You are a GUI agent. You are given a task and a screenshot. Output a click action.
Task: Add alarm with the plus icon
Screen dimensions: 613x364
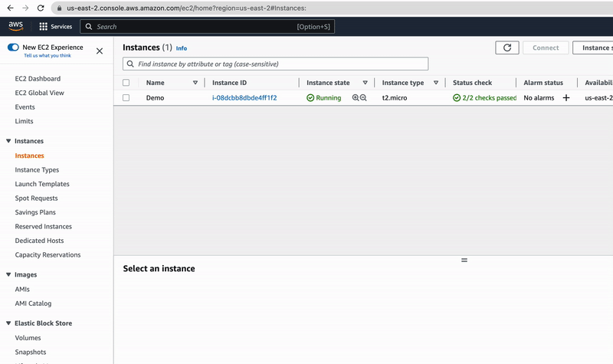click(566, 98)
